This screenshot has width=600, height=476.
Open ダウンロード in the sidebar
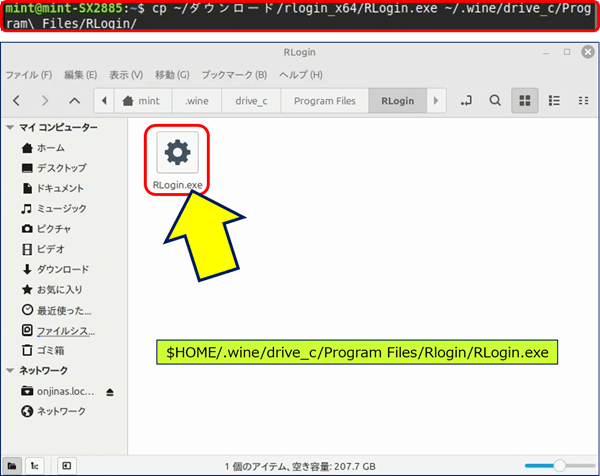pyautogui.click(x=55, y=269)
